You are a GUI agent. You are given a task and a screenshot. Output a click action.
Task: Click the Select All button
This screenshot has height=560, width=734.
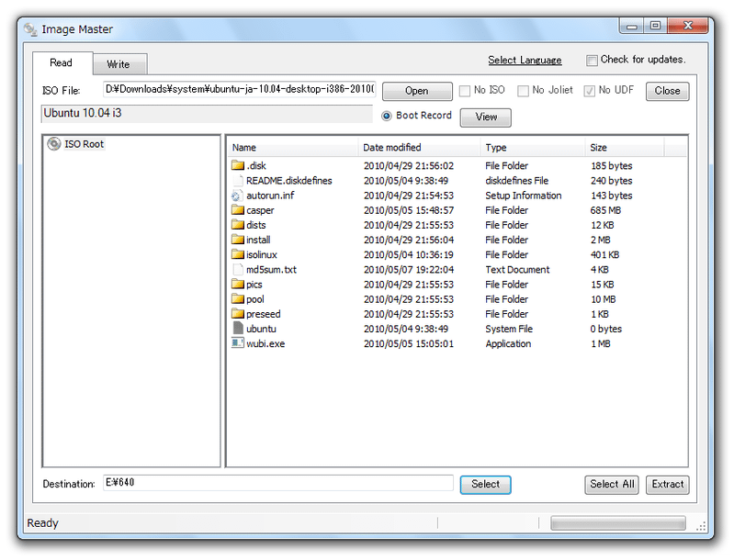coord(612,484)
